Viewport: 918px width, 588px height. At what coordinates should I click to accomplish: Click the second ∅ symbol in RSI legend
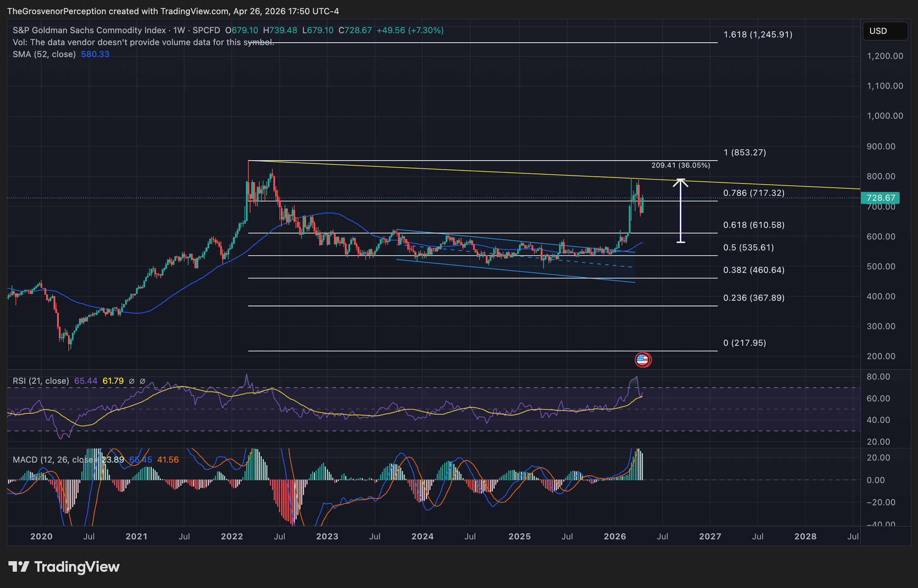(142, 381)
